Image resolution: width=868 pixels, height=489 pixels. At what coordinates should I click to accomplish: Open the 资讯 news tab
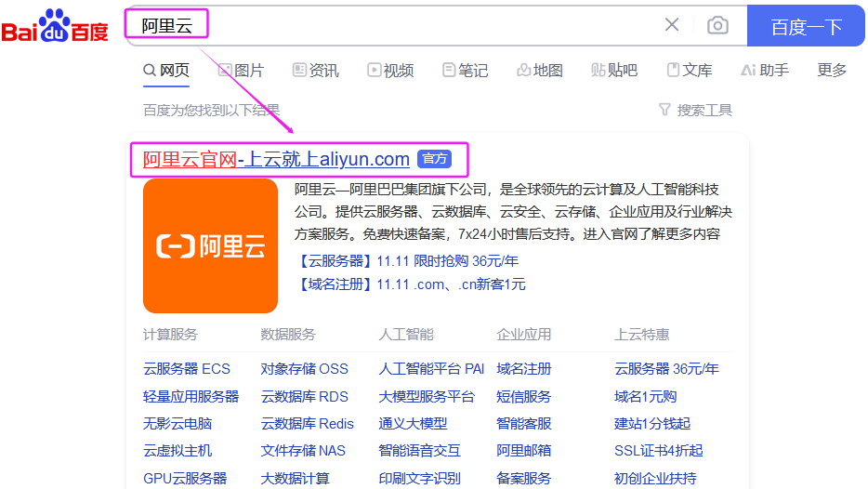point(315,71)
